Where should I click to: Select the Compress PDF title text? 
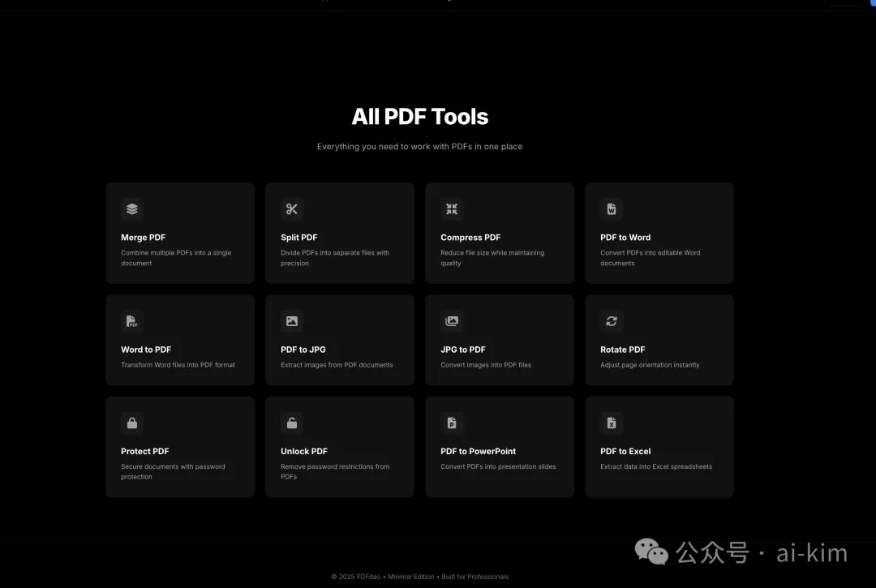[x=470, y=238]
